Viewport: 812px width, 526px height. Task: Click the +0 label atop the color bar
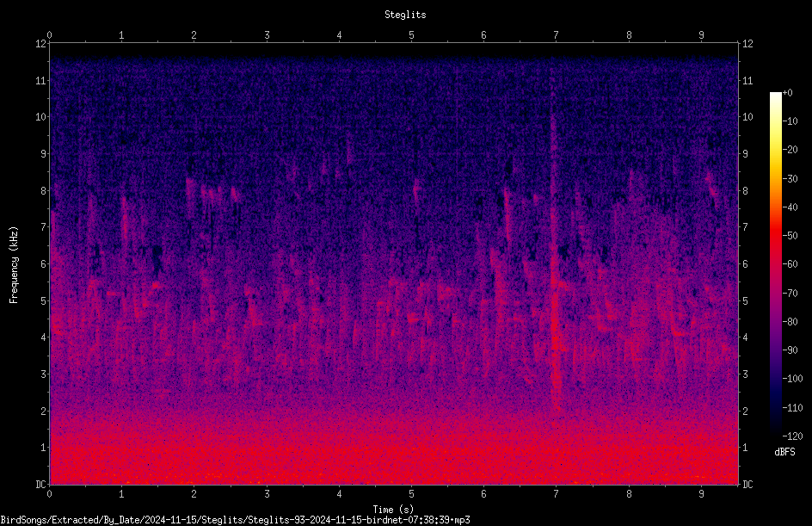point(788,93)
